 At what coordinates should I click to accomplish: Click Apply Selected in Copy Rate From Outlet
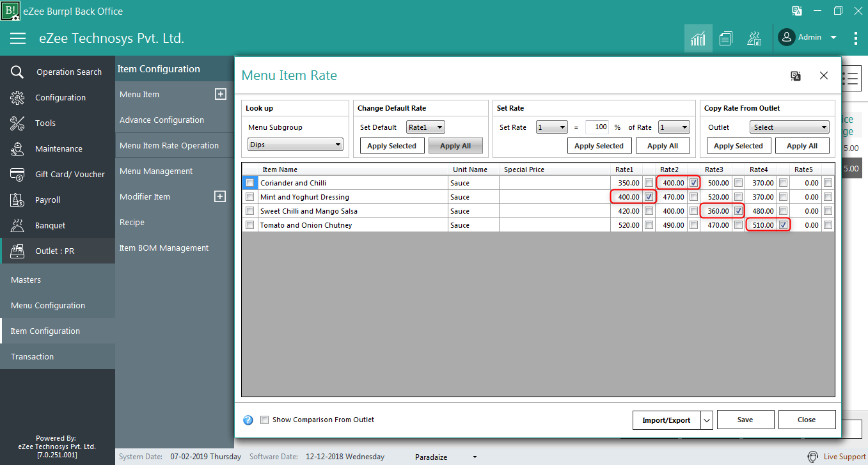[738, 146]
